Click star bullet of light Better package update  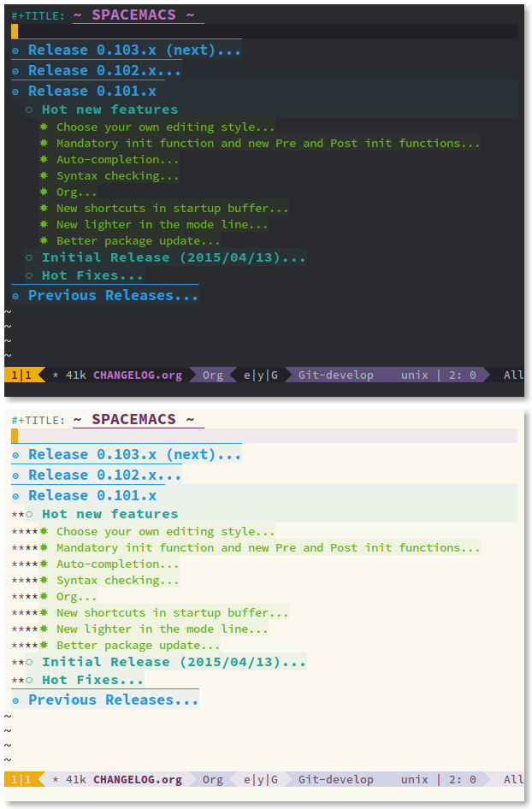tap(44, 645)
